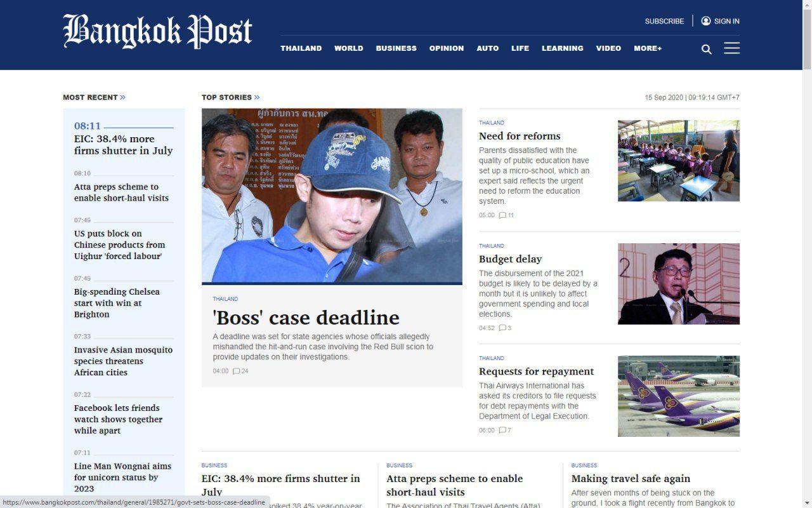This screenshot has height=508, width=812.
Task: Open comments icon under Requests for repayment
Action: (502, 431)
